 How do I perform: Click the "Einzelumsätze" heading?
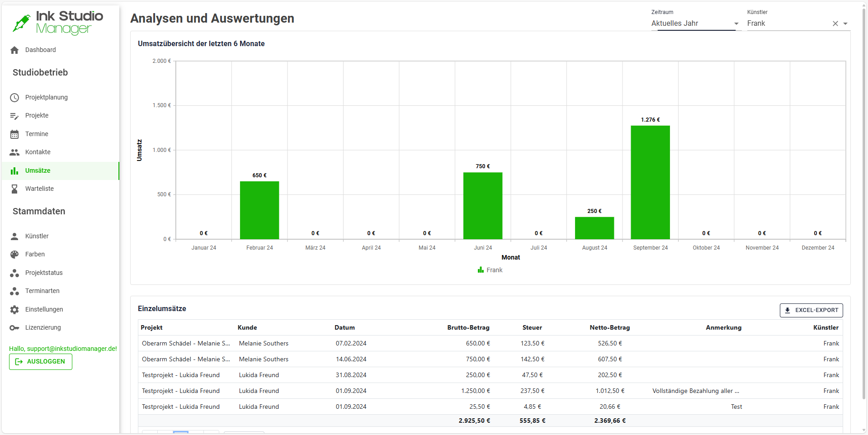[x=162, y=309]
